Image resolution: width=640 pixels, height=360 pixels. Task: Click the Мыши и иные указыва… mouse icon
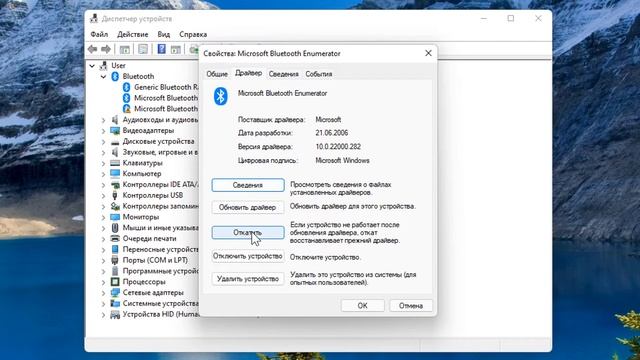click(x=115, y=228)
